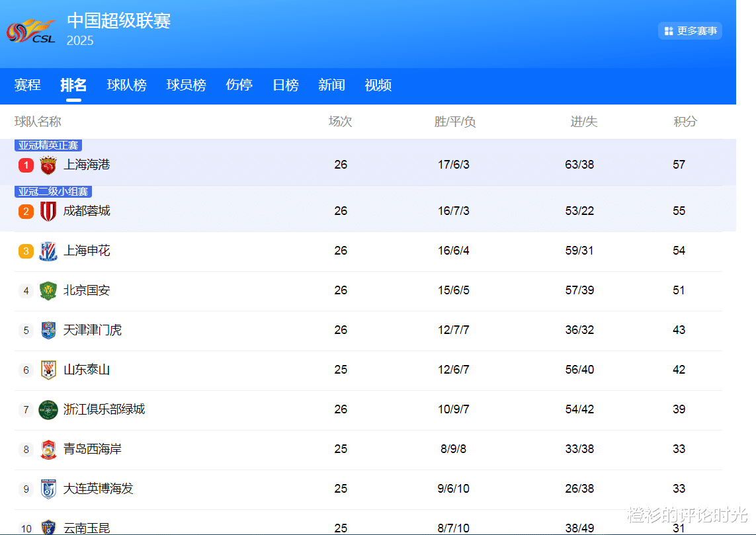
Task: Click the 中国超级联赛 league title
Action: point(118,21)
